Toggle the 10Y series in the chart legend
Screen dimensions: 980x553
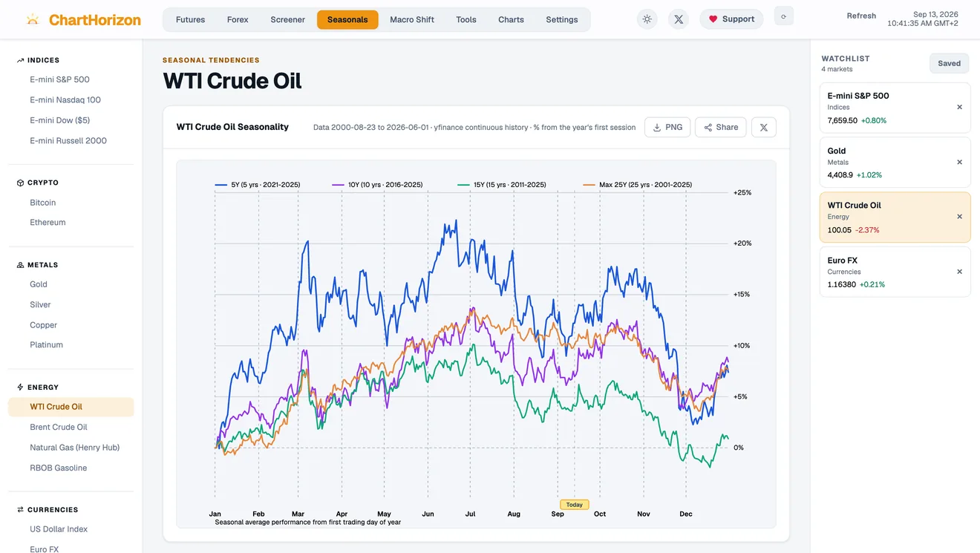(x=377, y=185)
